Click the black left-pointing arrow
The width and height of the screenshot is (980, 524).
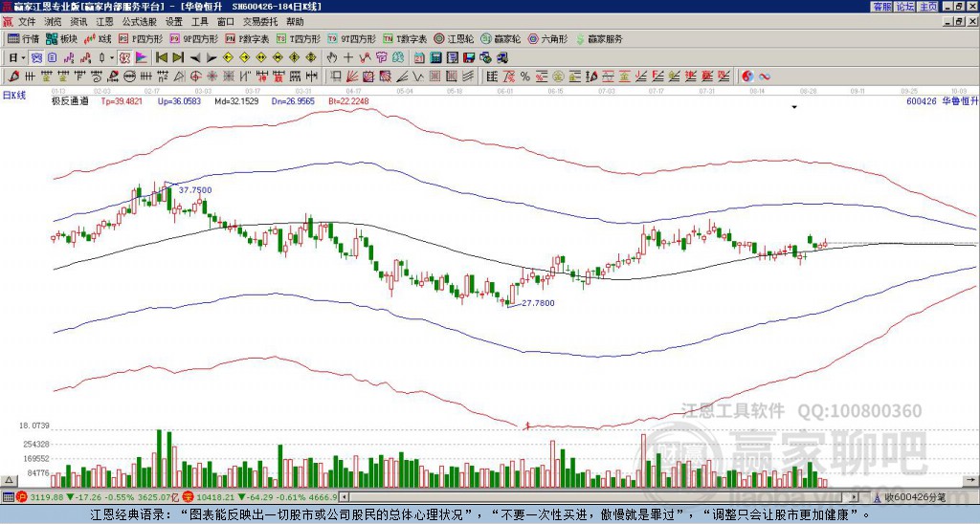(195, 58)
